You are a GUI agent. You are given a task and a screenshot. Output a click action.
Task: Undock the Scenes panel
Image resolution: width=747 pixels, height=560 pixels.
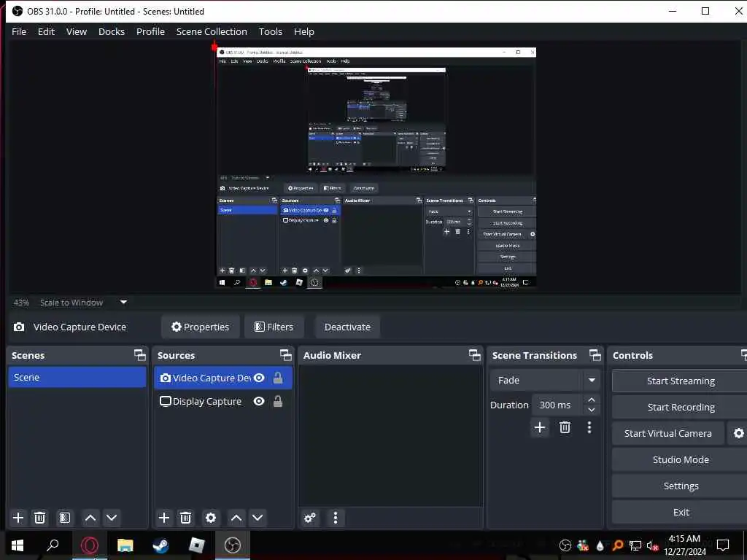pos(139,355)
